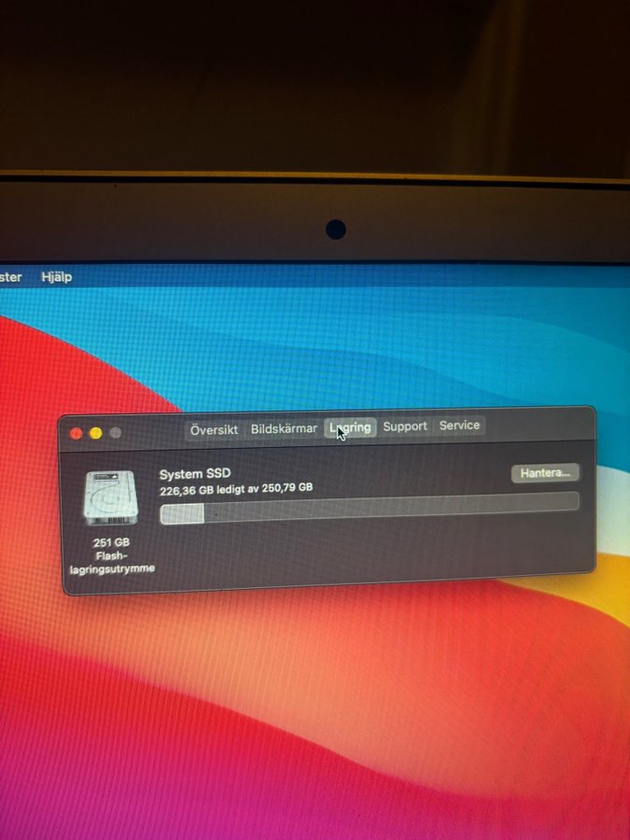Click the 251 GB capacity label

tap(110, 542)
